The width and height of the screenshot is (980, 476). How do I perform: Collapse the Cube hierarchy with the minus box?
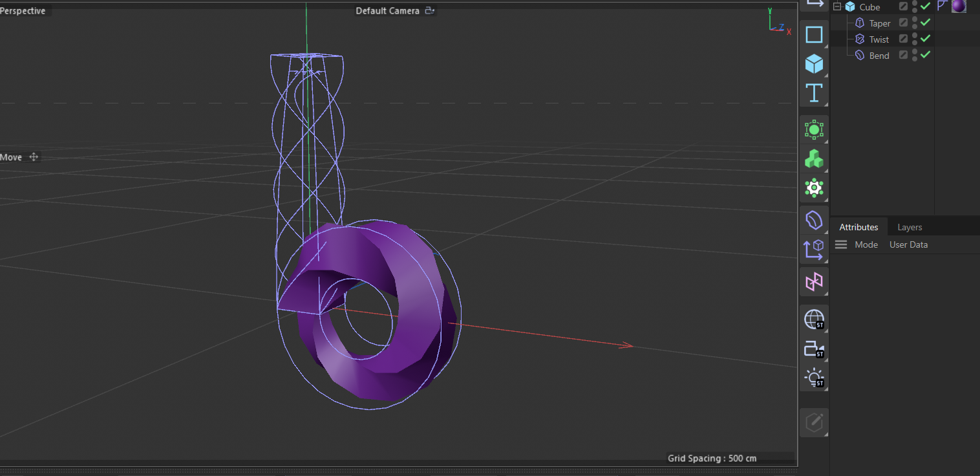pos(836,6)
